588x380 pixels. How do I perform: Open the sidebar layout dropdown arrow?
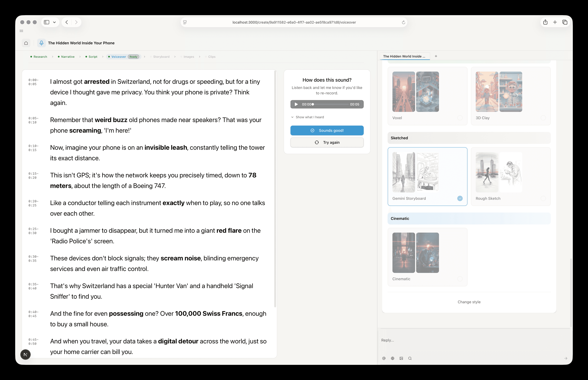coord(54,22)
